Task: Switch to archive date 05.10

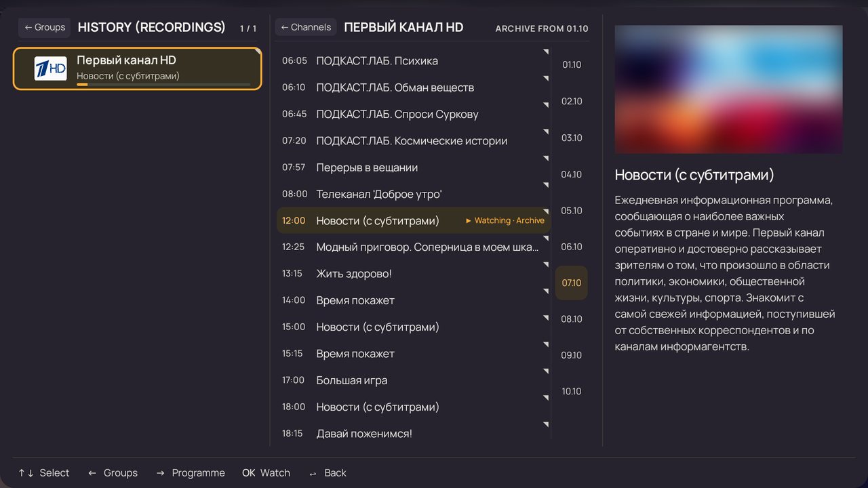Action: pos(572,211)
